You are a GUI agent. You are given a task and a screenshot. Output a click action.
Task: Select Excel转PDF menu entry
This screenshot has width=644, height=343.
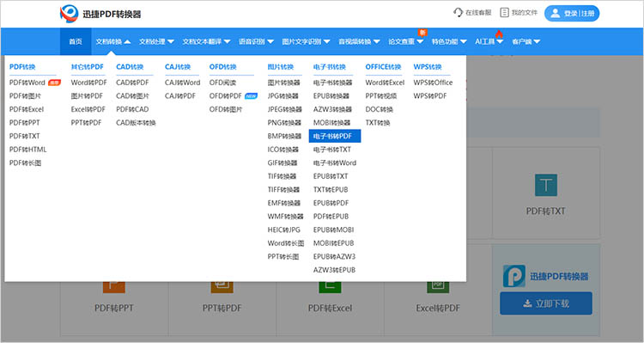88,109
